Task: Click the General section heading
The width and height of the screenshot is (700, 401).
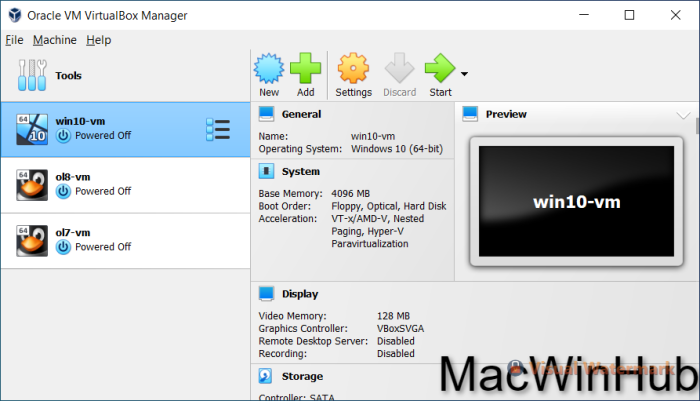Action: (301, 114)
